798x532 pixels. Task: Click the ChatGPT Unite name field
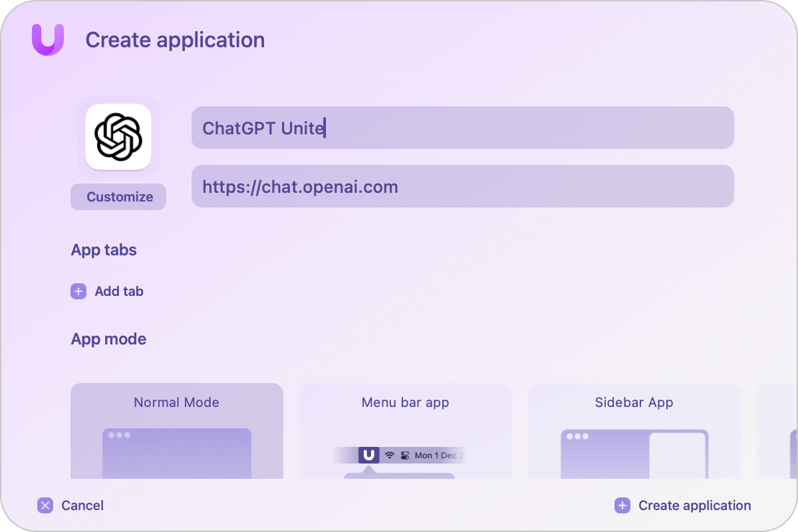pyautogui.click(x=463, y=128)
